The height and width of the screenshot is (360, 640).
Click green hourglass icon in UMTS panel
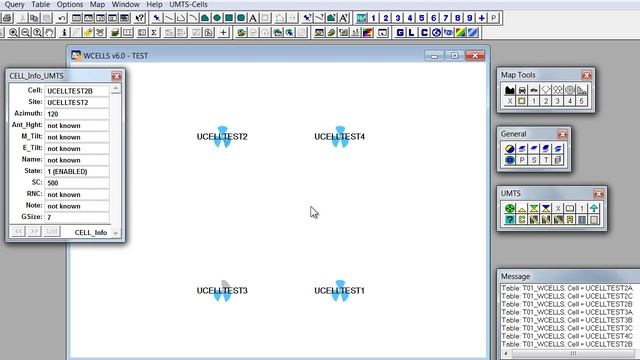pos(534,208)
